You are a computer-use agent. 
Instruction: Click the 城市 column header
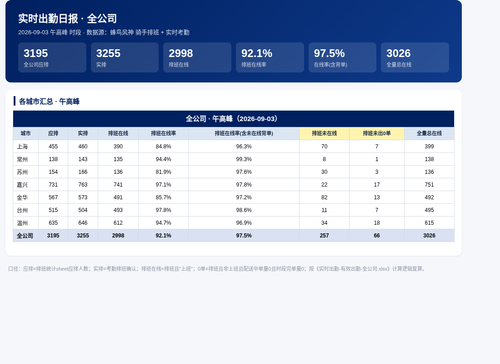coord(26,133)
